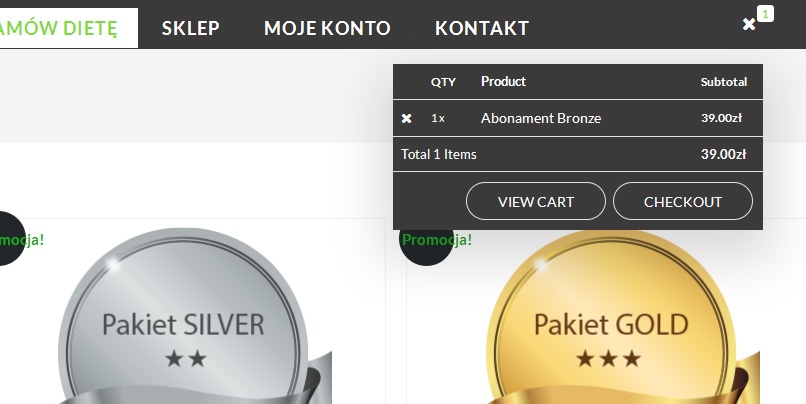Click the two stars on the Silver medal
The width and height of the screenshot is (806, 404).
pyautogui.click(x=186, y=358)
